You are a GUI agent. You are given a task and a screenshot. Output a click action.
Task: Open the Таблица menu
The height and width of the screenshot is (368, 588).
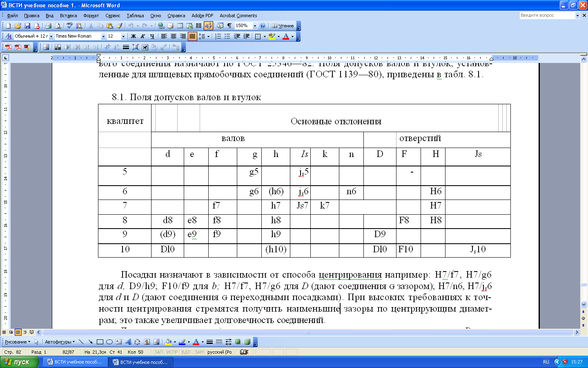(x=135, y=16)
